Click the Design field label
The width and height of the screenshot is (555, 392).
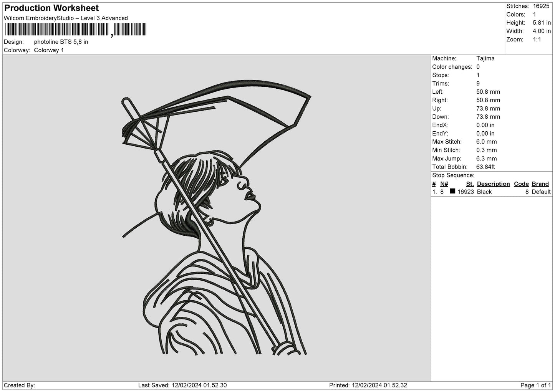pyautogui.click(x=14, y=42)
